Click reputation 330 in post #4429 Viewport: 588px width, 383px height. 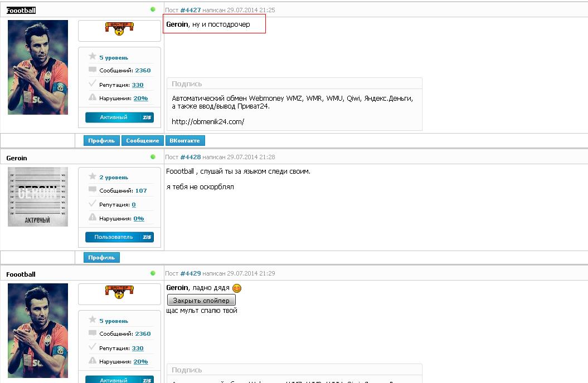pyautogui.click(x=138, y=348)
